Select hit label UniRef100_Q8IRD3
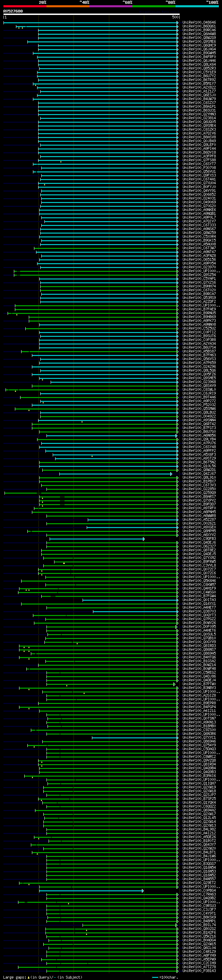Screen dimensions: 222x980 point(199,646)
